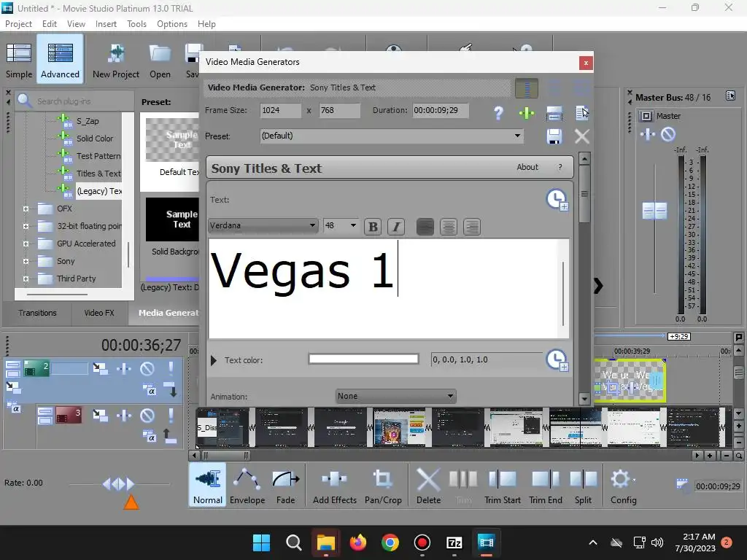Viewport: 747px width, 560px height.
Task: Select Titles & Text in plug-in tree
Action: 98,174
